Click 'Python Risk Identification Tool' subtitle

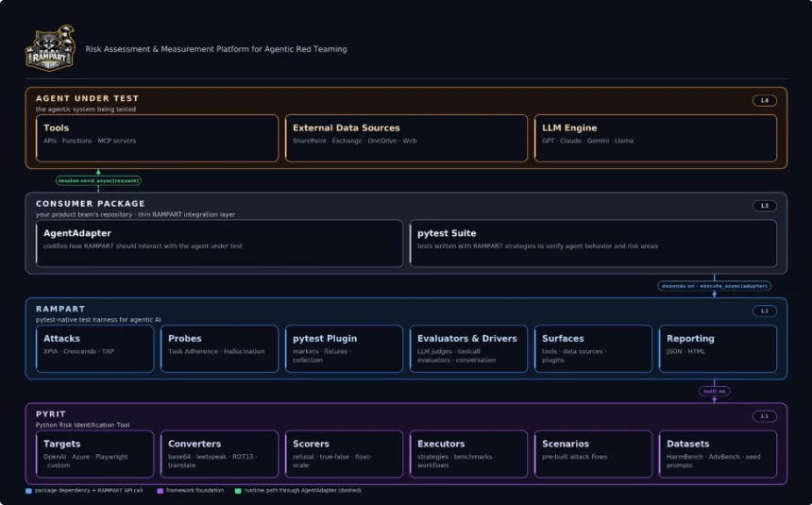tap(83, 425)
